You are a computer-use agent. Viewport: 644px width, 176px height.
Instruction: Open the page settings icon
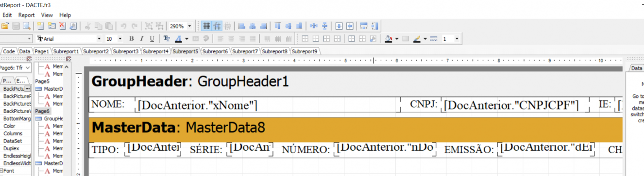tap(73, 26)
